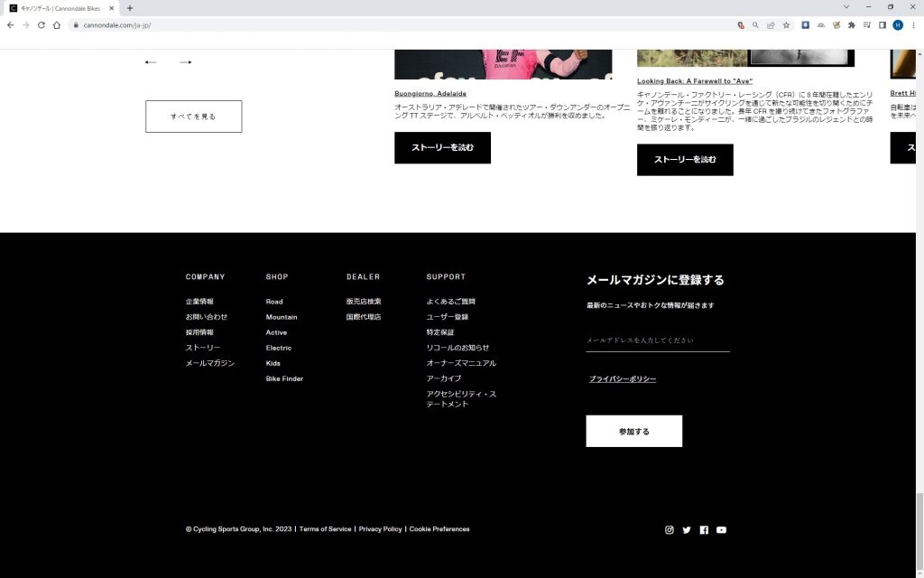The width and height of the screenshot is (924, 578).
Task: Open a new browser tab
Action: coord(130,8)
